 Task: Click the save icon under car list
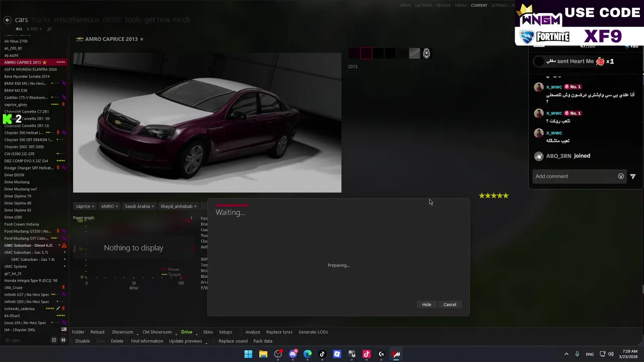click(63, 340)
